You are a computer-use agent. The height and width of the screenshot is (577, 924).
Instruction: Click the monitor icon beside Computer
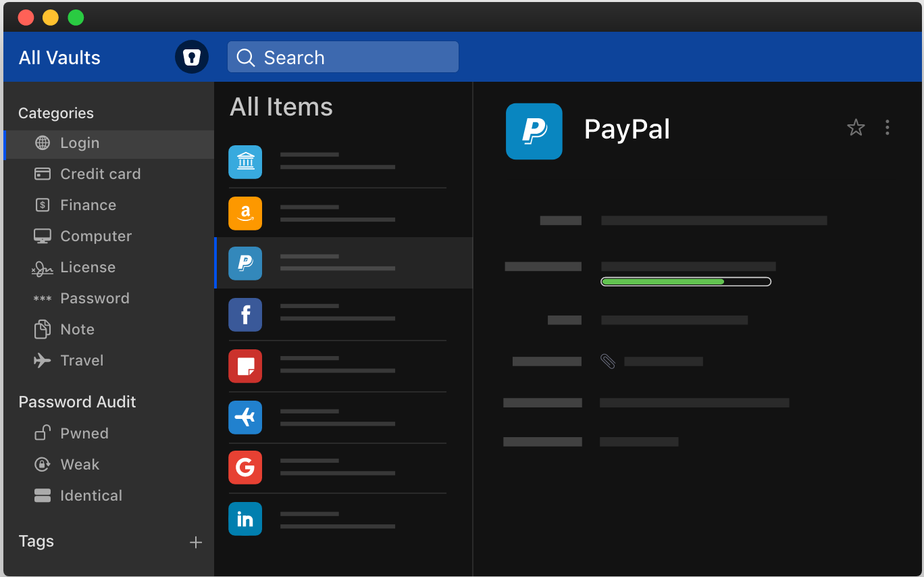(x=43, y=236)
